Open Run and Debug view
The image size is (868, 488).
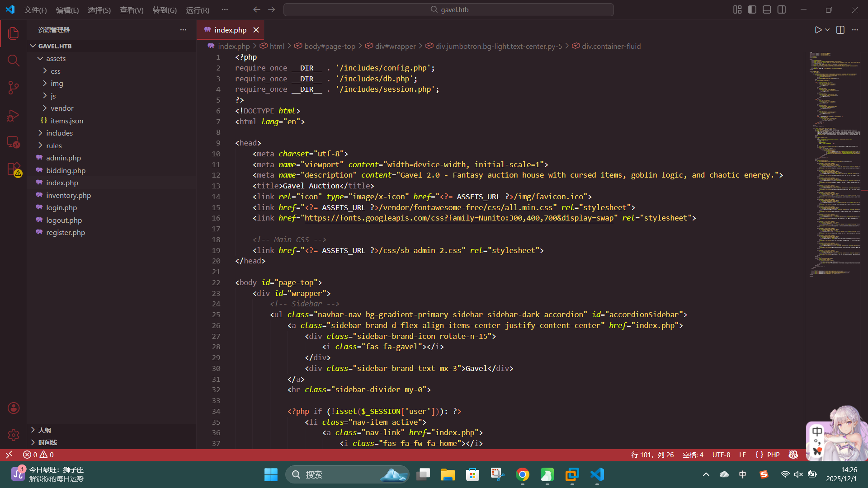point(14,116)
